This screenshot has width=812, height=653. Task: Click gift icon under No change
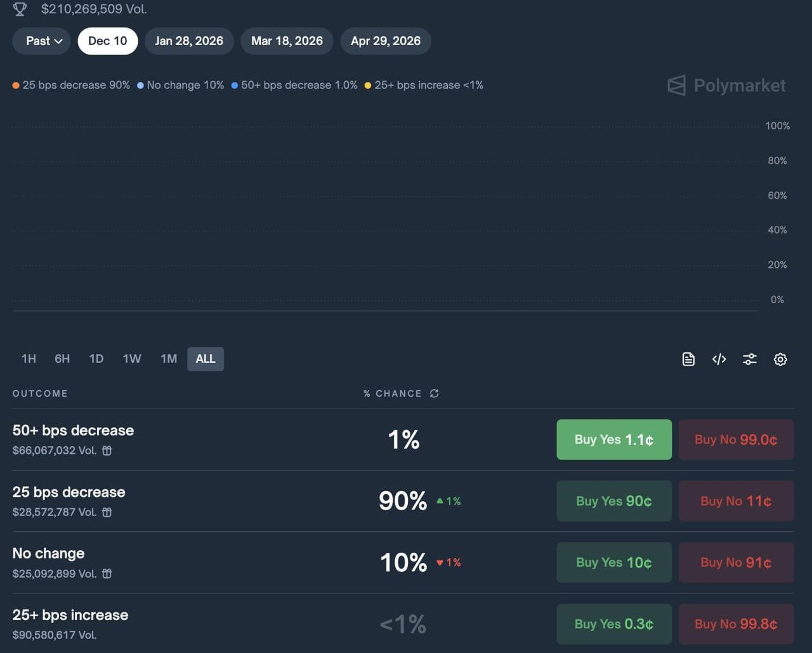click(107, 574)
